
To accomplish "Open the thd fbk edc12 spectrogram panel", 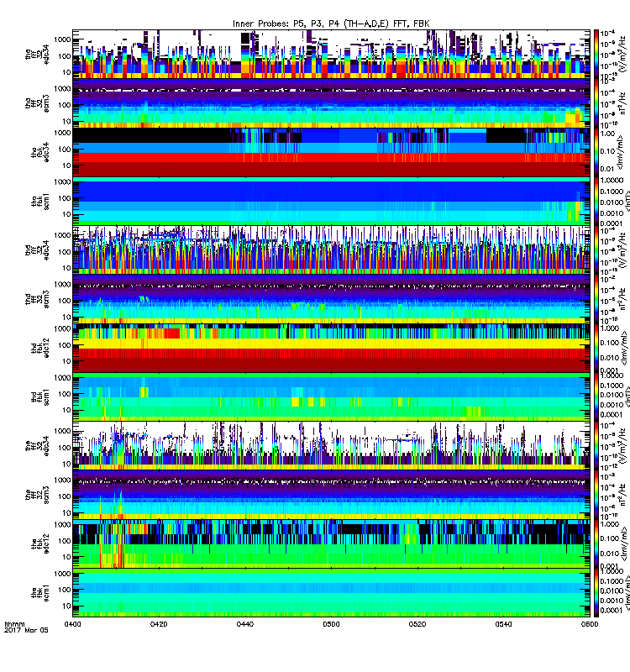I will pyautogui.click(x=331, y=348).
